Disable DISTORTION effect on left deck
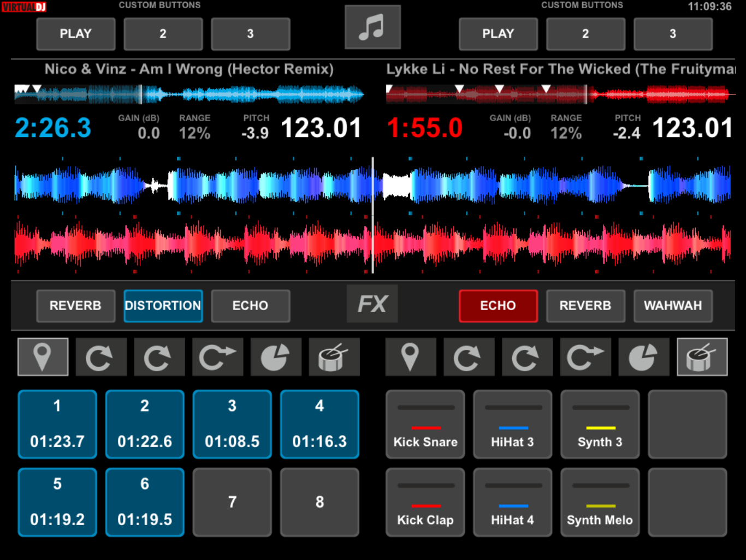746x560 pixels. [163, 306]
